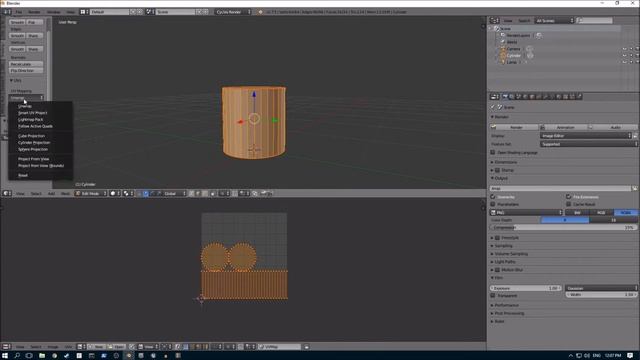The height and width of the screenshot is (360, 640).
Task: Open the film filter type dropdown
Action: click(x=601, y=288)
